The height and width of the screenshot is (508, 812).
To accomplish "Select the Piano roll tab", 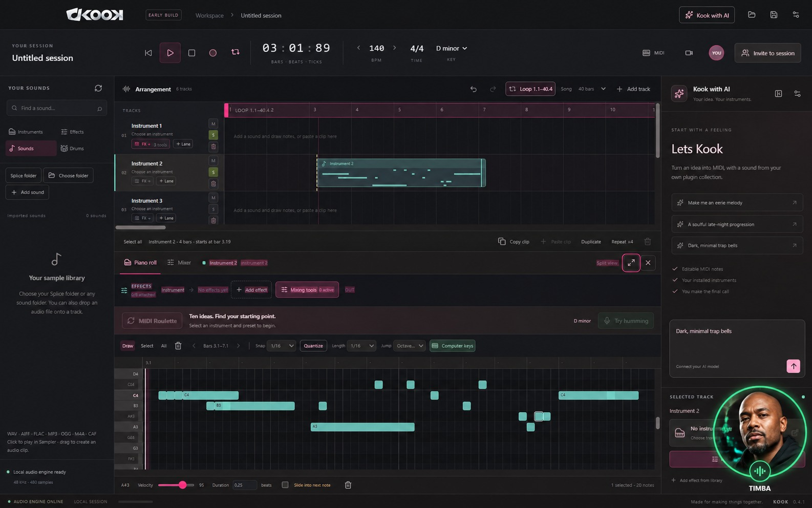I will [140, 263].
